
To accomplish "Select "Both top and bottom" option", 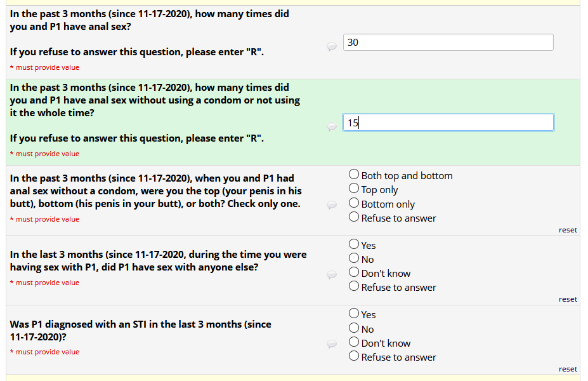I will pyautogui.click(x=354, y=175).
